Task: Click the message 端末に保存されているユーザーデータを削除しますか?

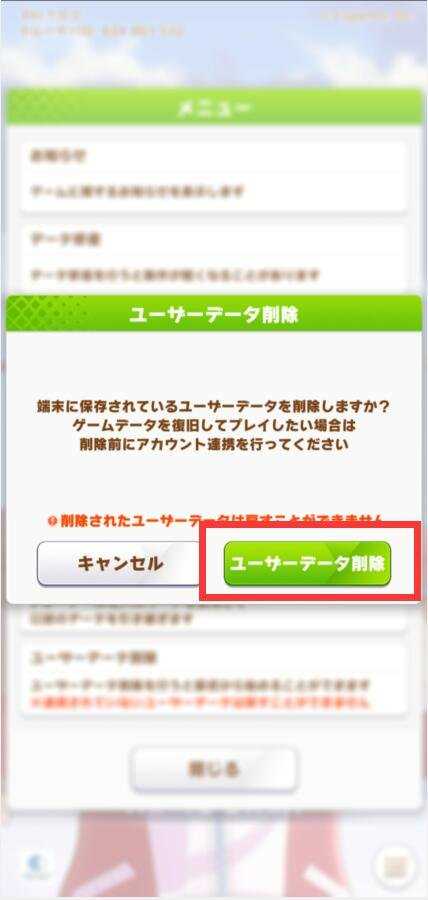Action: tap(213, 407)
